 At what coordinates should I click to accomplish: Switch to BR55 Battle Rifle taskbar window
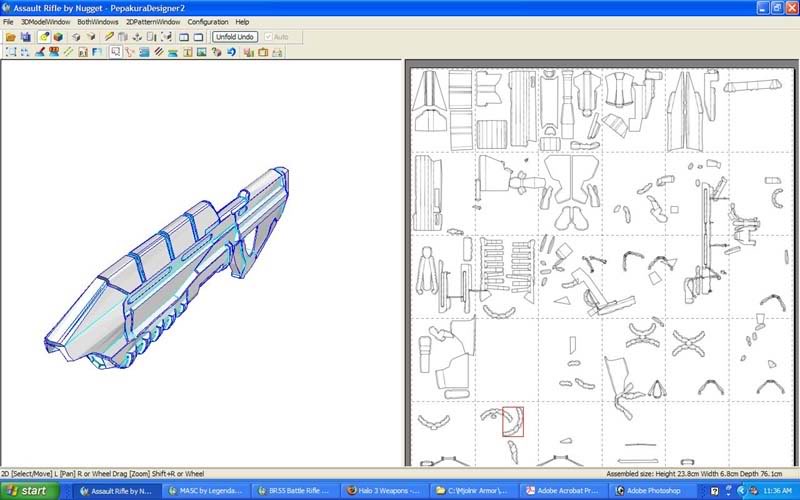(294, 491)
